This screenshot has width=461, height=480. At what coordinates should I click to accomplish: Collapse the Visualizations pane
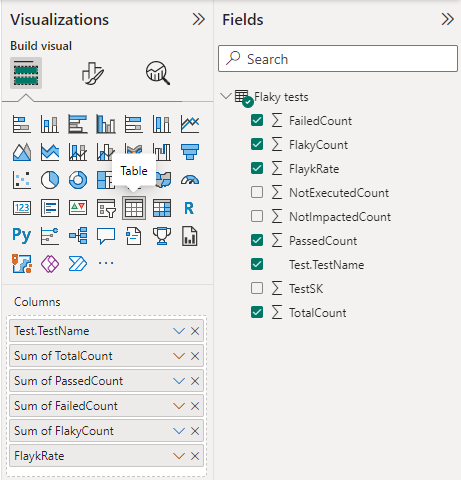(198, 19)
